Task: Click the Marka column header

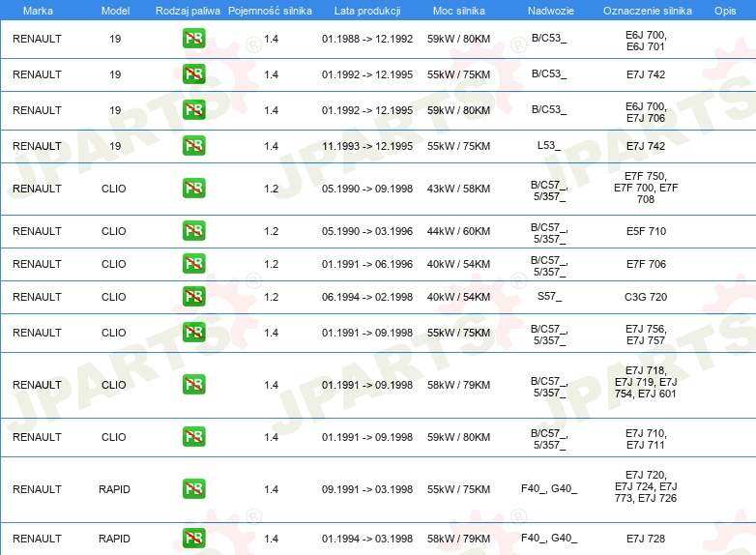Action: pos(38,11)
